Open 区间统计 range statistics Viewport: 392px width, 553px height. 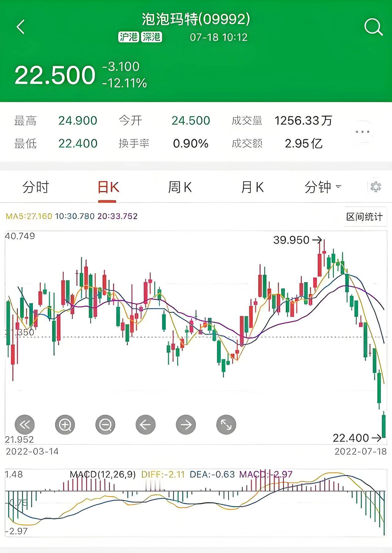click(364, 217)
